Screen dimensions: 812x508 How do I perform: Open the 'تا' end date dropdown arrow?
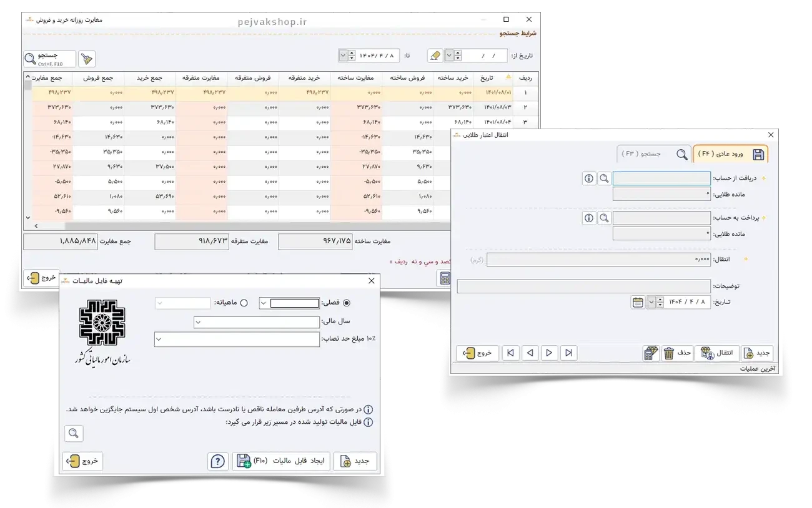(x=343, y=56)
